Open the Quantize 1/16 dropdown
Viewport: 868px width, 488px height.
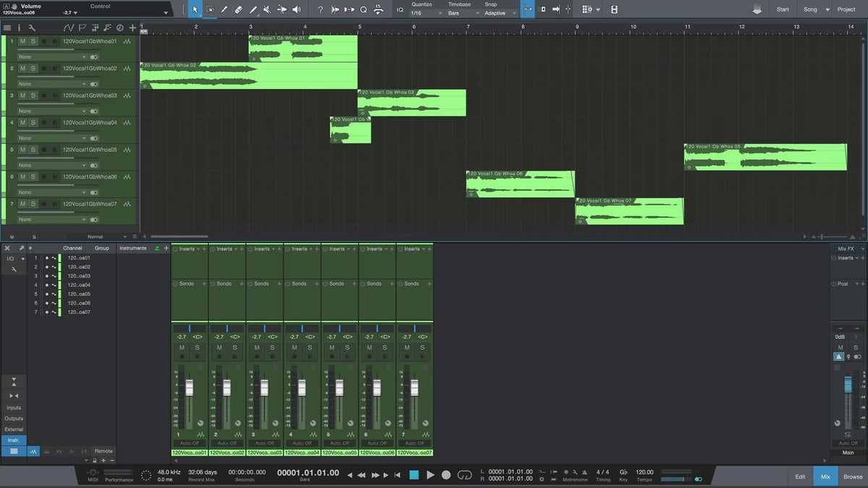pos(425,13)
